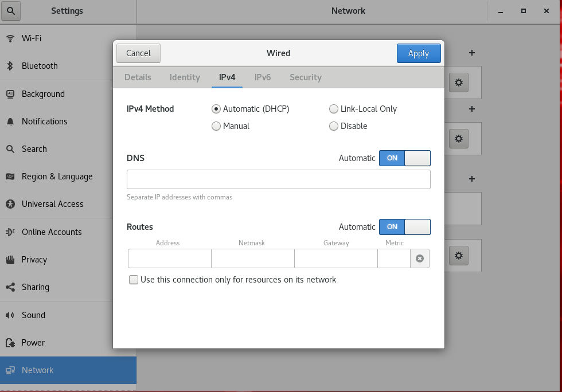Open Notifications settings label
562x392 pixels.
click(x=45, y=122)
